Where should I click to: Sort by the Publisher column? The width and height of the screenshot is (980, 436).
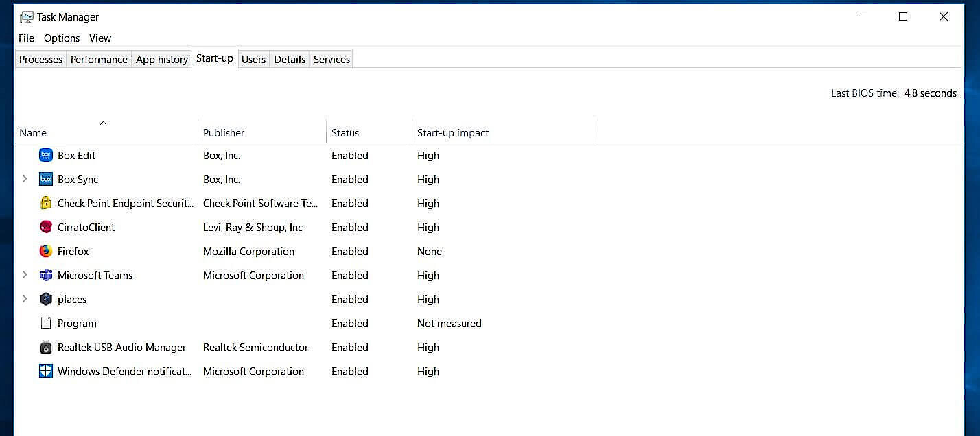tap(223, 132)
